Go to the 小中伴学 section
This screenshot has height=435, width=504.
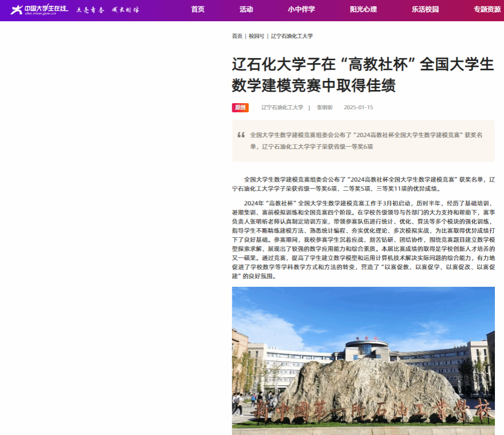(x=301, y=9)
